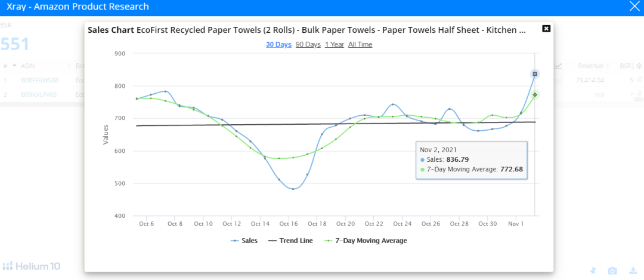Toggle 7-Day Moving Average legend item
Image resolution: width=644 pixels, height=280 pixels.
click(365, 241)
